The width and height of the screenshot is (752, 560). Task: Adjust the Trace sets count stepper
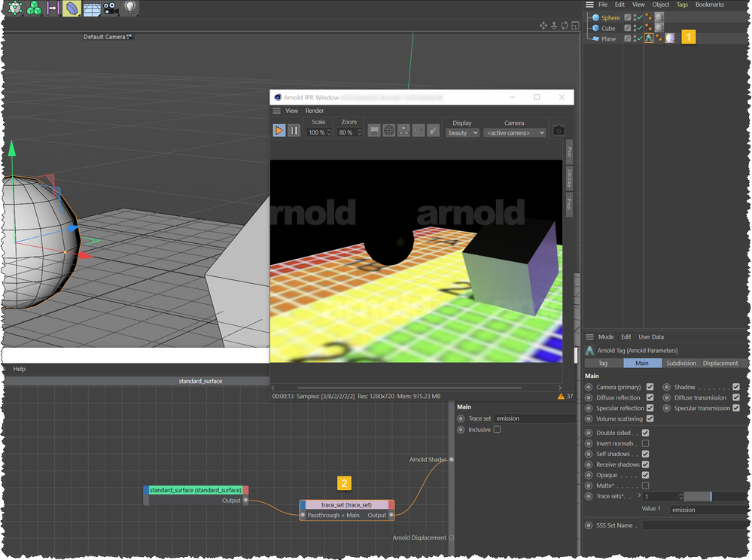(x=680, y=496)
